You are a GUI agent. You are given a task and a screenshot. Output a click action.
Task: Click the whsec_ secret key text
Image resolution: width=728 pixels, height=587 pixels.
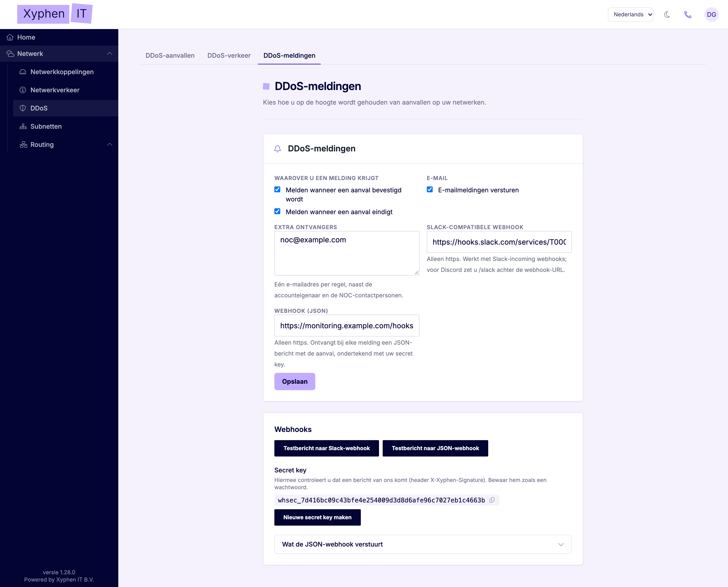coord(381,500)
